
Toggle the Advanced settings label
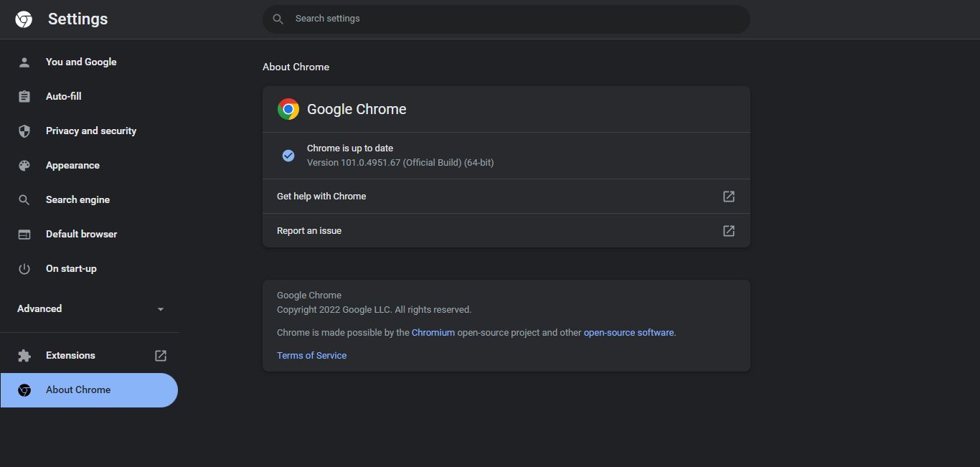pos(39,309)
